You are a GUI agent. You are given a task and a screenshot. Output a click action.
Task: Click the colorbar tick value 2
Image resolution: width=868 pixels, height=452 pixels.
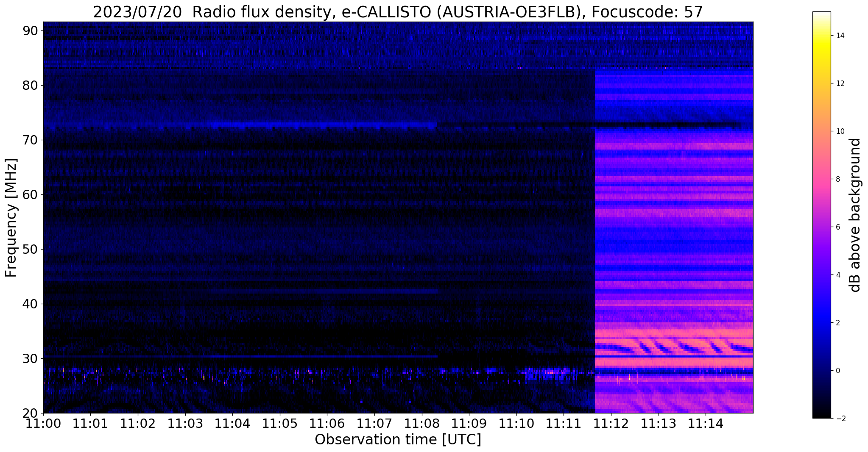coord(837,323)
